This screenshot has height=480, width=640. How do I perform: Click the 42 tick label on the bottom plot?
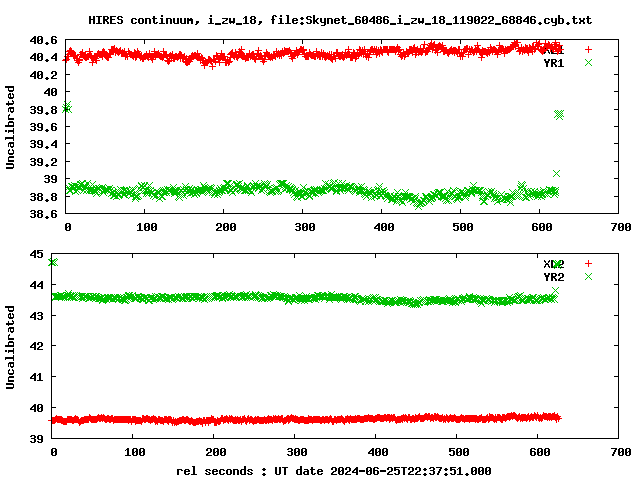tap(36, 346)
